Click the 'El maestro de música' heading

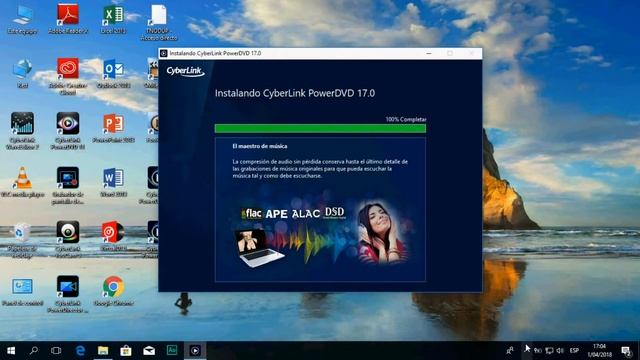click(260, 146)
